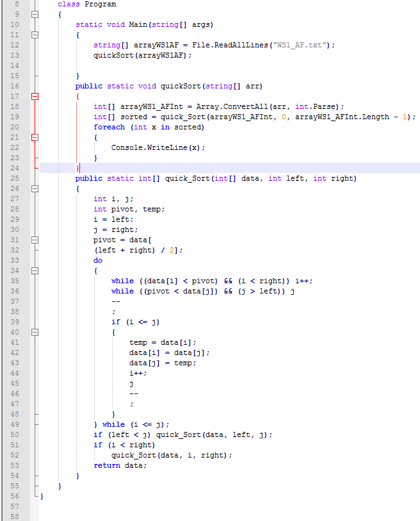The width and height of the screenshot is (420, 521).
Task: Click the Console.WriteLine(x) statement
Action: point(158,147)
